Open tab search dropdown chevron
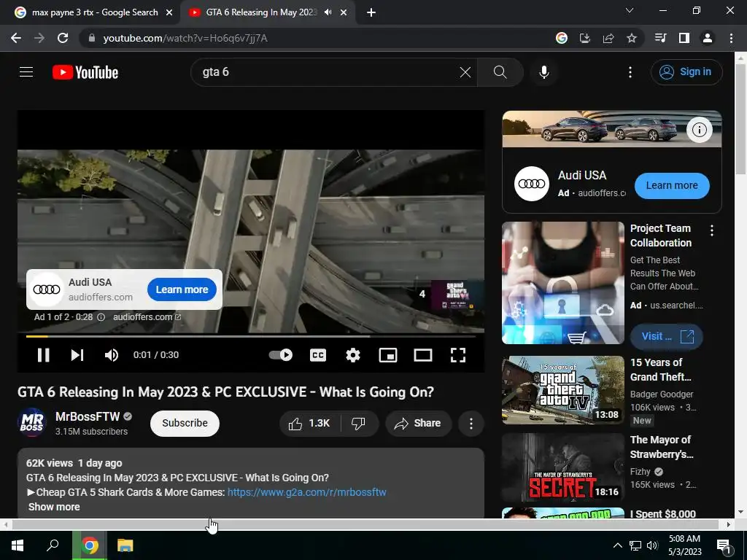 [630, 10]
